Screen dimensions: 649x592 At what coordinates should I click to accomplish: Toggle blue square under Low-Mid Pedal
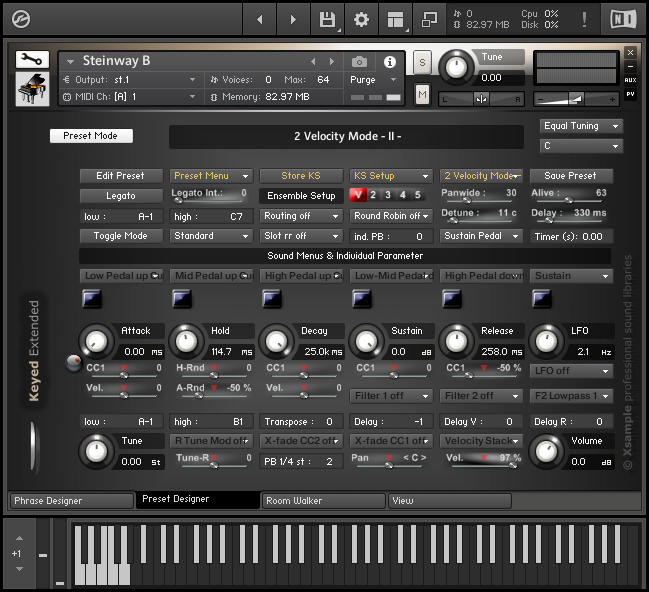(362, 298)
